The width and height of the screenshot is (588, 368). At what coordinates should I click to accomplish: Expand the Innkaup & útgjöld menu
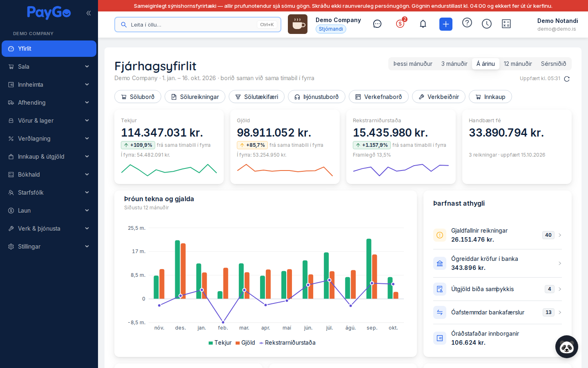click(49, 157)
